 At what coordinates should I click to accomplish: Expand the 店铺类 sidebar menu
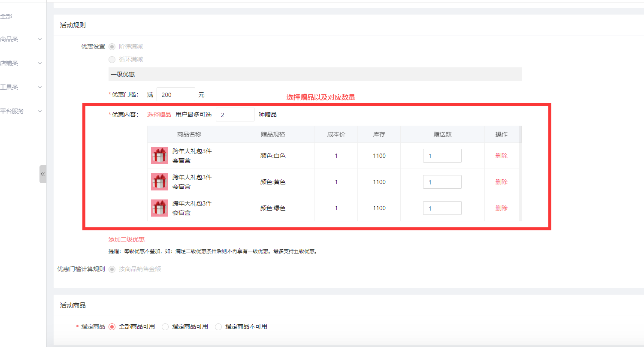coord(21,63)
